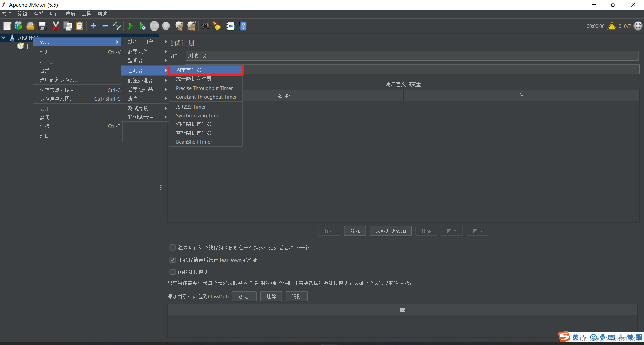644x345 pixels.
Task: Click the flask icon of the test plan node
Action: pos(12,38)
